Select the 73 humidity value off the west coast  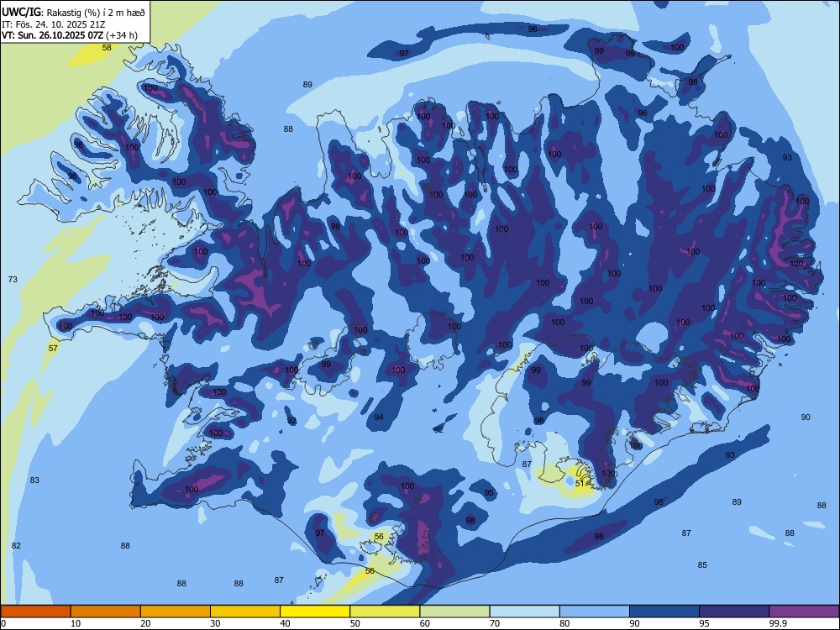(x=13, y=279)
